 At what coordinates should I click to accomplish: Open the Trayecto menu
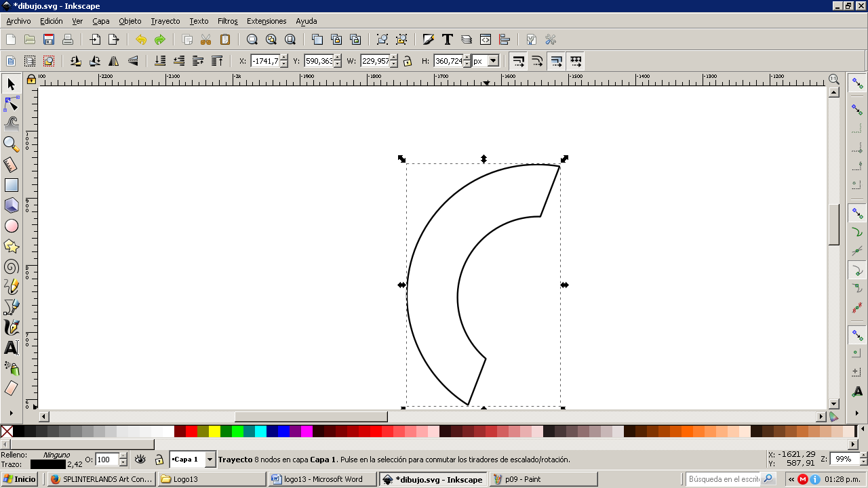[165, 21]
